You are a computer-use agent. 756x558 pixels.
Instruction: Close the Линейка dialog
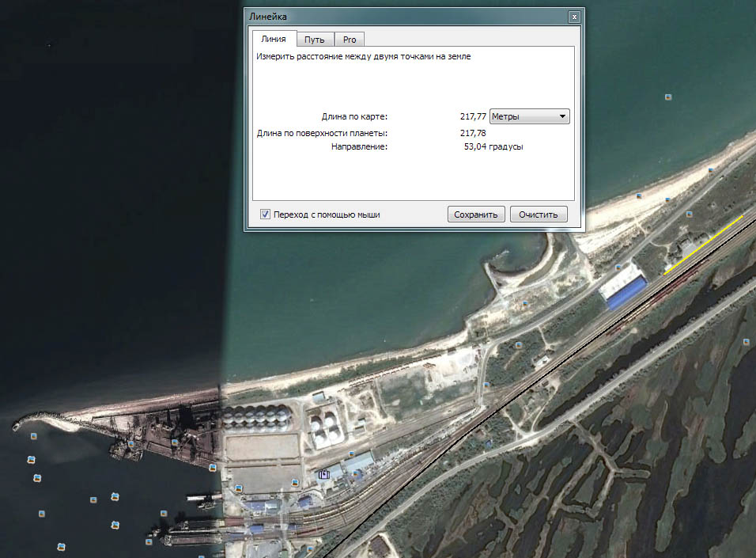point(575,17)
